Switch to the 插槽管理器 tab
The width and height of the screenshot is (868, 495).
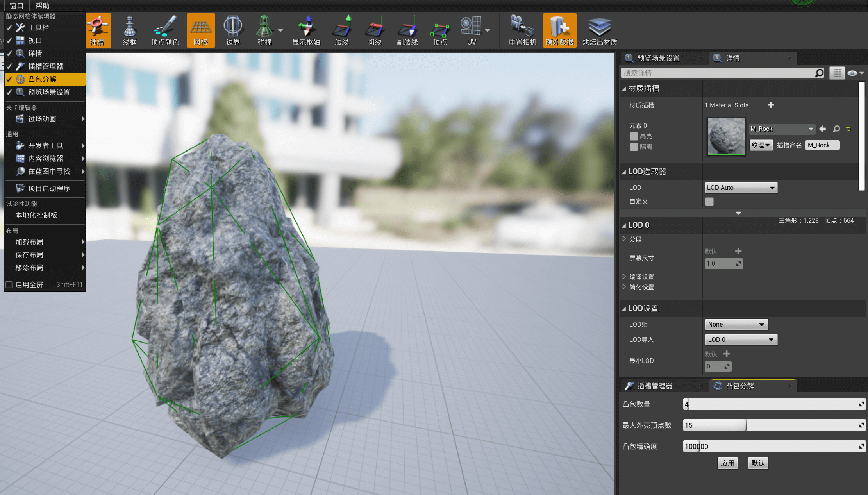pyautogui.click(x=664, y=386)
